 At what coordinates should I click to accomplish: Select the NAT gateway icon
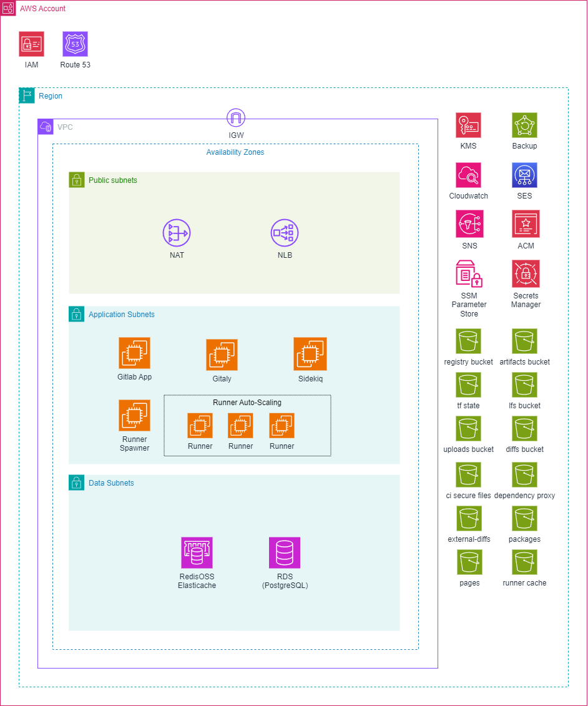point(177,233)
